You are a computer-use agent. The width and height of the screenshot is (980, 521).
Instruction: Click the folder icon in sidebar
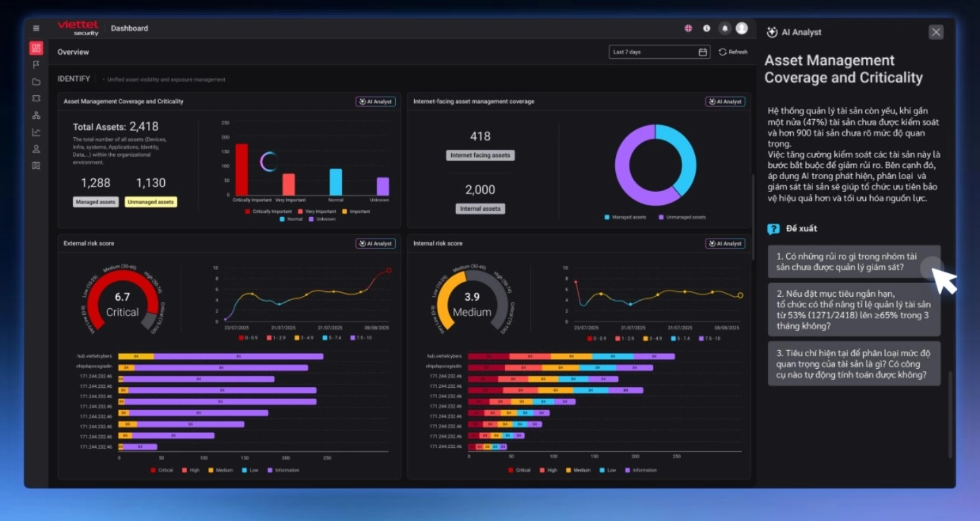[36, 82]
